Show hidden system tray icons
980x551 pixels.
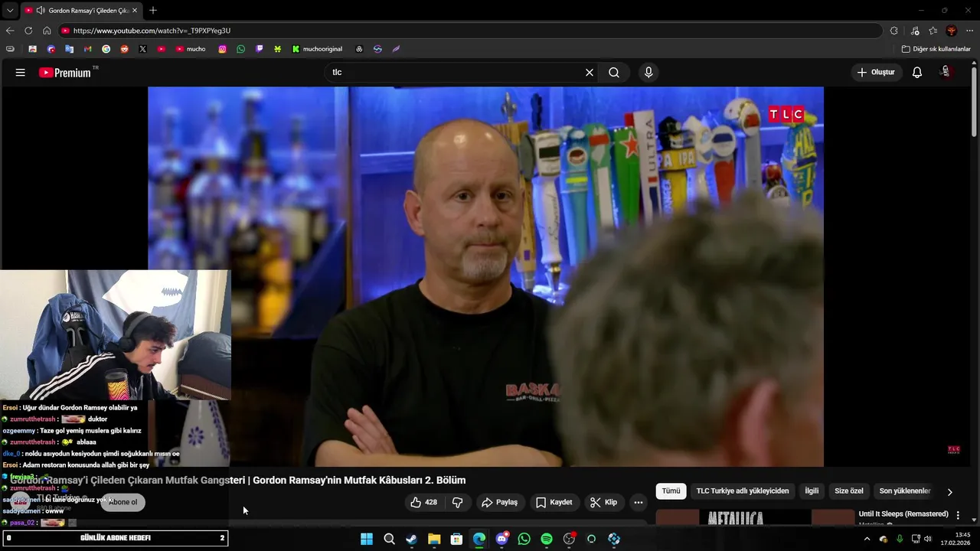(x=867, y=539)
